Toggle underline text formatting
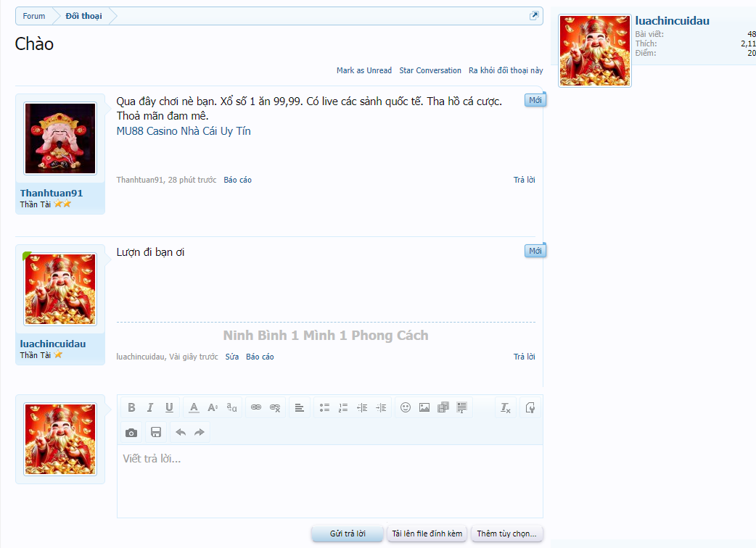The width and height of the screenshot is (756, 548). click(x=169, y=407)
